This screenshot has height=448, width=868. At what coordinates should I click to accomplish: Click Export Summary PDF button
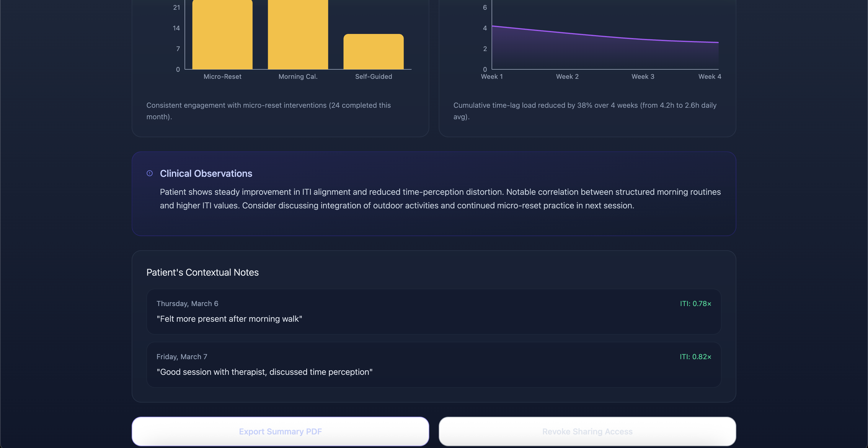coord(280,431)
